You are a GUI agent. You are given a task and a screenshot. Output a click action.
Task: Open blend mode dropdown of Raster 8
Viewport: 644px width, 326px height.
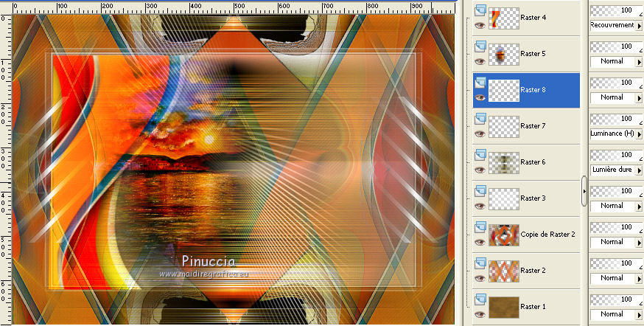(x=639, y=98)
